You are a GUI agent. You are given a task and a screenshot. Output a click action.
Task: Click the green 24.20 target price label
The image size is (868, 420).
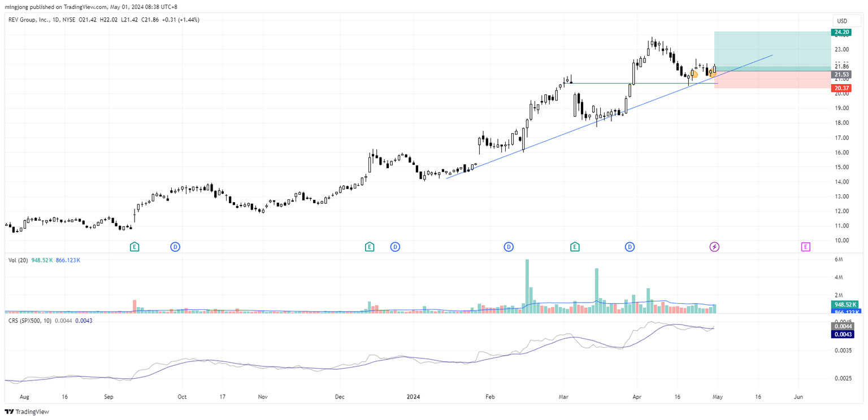841,32
